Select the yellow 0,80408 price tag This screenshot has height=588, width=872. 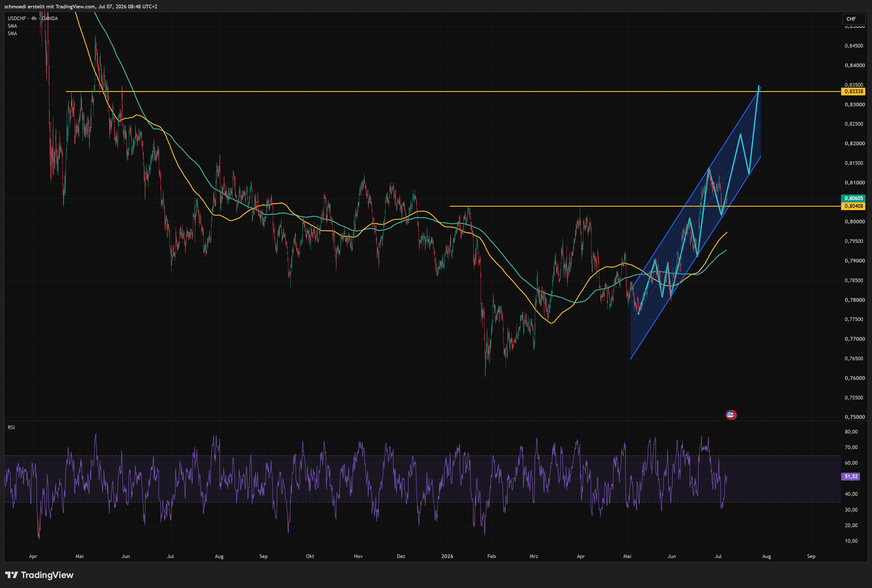[x=853, y=206]
